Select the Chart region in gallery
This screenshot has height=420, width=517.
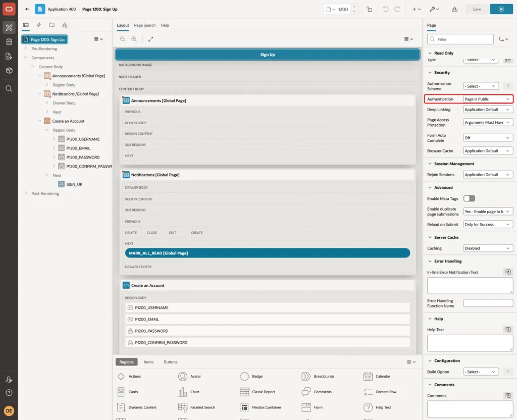[x=189, y=392]
